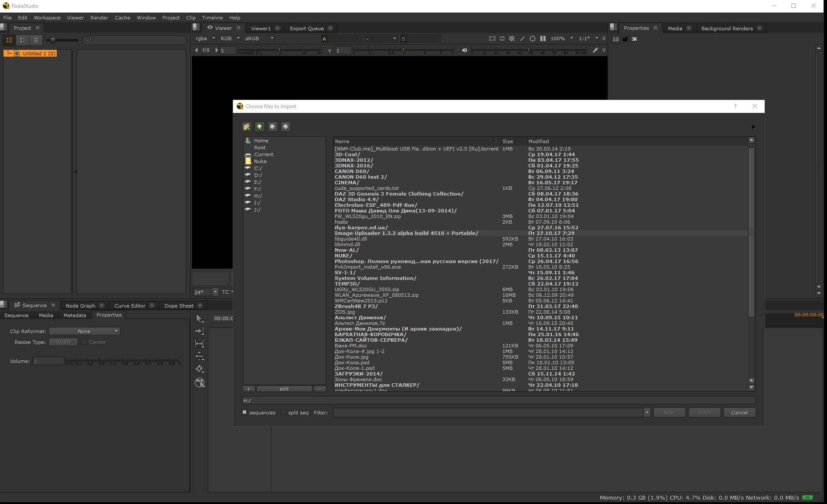This screenshot has width=827, height=504.
Task: Select the timeline razor tool
Action: (199, 369)
